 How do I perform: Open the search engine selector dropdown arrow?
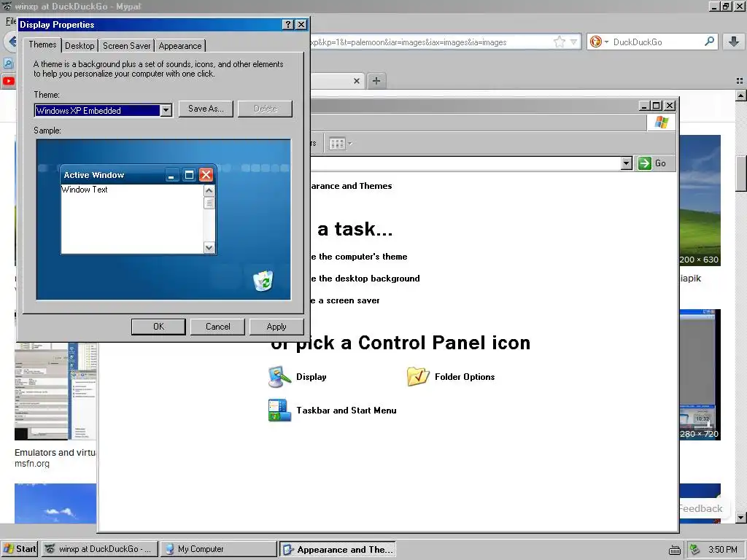606,42
